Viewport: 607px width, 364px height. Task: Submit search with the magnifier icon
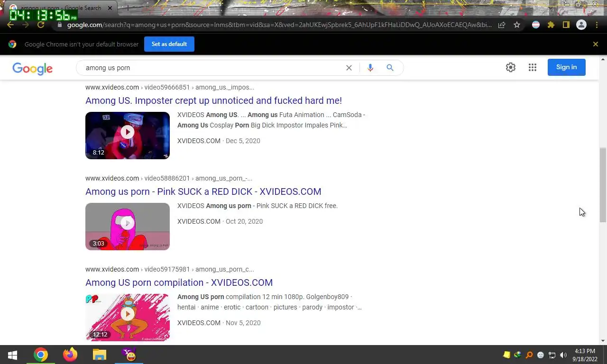pos(390,68)
